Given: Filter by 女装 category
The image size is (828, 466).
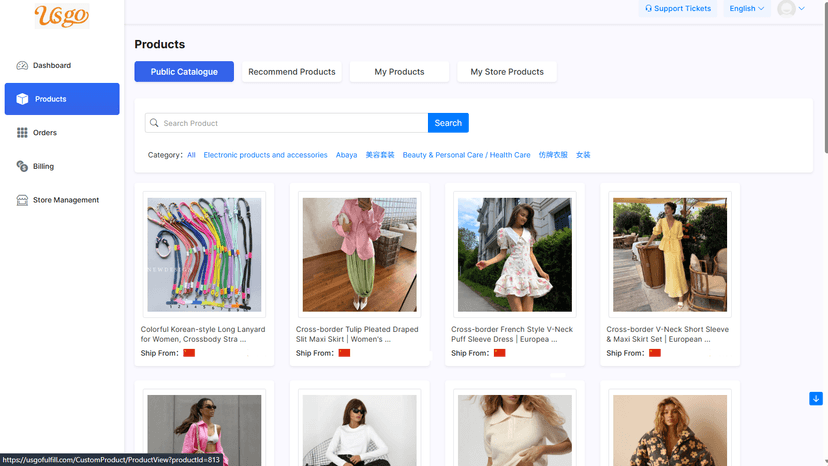Looking at the screenshot, I should coord(583,155).
